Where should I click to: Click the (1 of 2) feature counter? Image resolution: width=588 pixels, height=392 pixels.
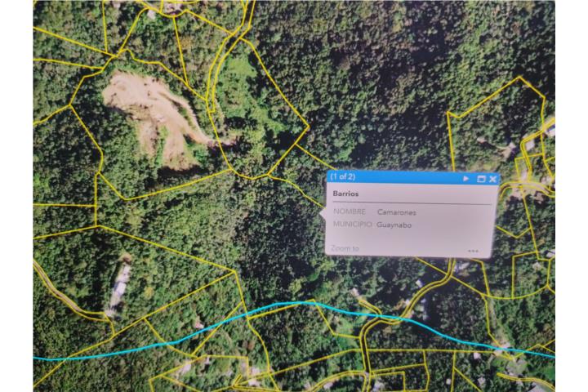pyautogui.click(x=342, y=176)
